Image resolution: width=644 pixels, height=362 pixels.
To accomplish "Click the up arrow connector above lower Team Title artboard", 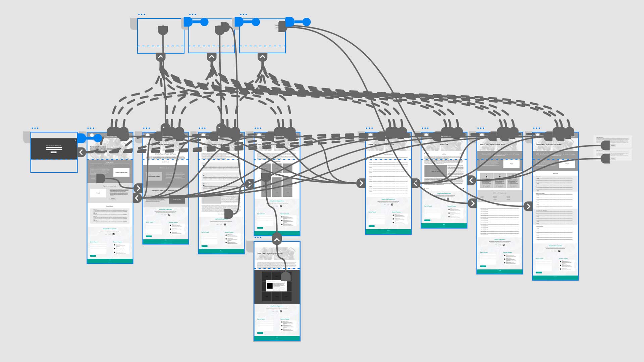I will click(x=277, y=240).
